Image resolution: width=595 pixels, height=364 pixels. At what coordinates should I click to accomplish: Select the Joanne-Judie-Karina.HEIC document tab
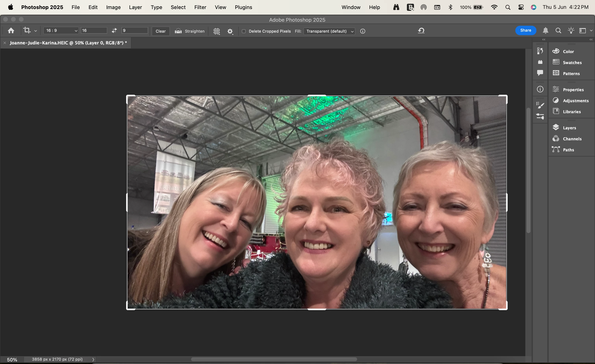68,43
